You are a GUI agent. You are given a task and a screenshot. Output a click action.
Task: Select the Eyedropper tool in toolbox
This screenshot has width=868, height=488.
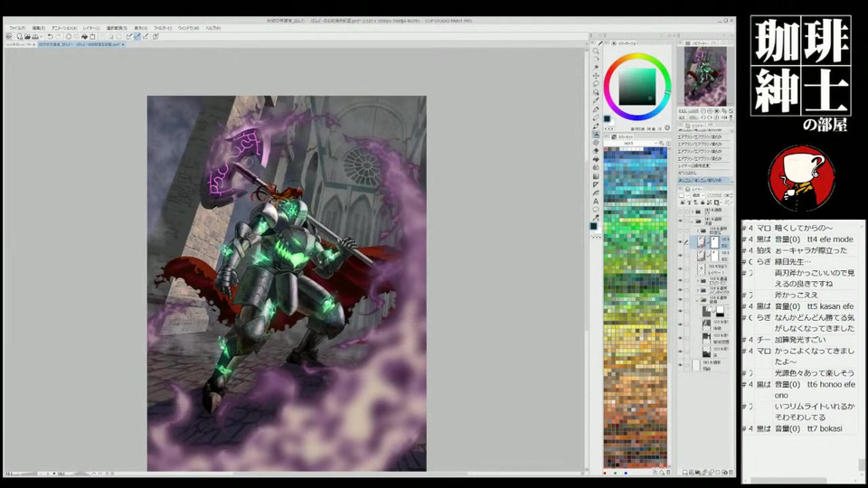pos(596,101)
